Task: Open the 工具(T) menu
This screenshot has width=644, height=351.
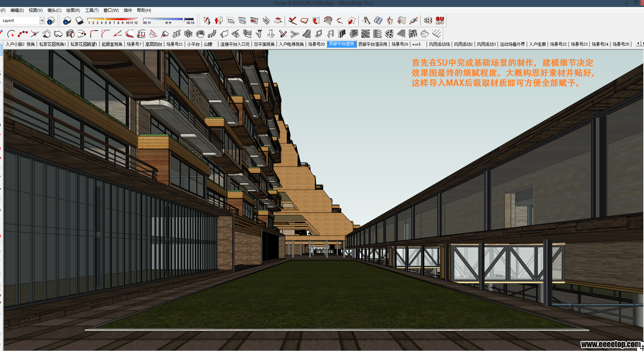Action: click(92, 10)
